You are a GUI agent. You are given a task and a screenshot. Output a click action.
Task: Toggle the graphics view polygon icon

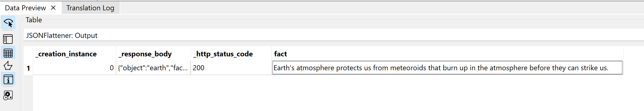8,66
